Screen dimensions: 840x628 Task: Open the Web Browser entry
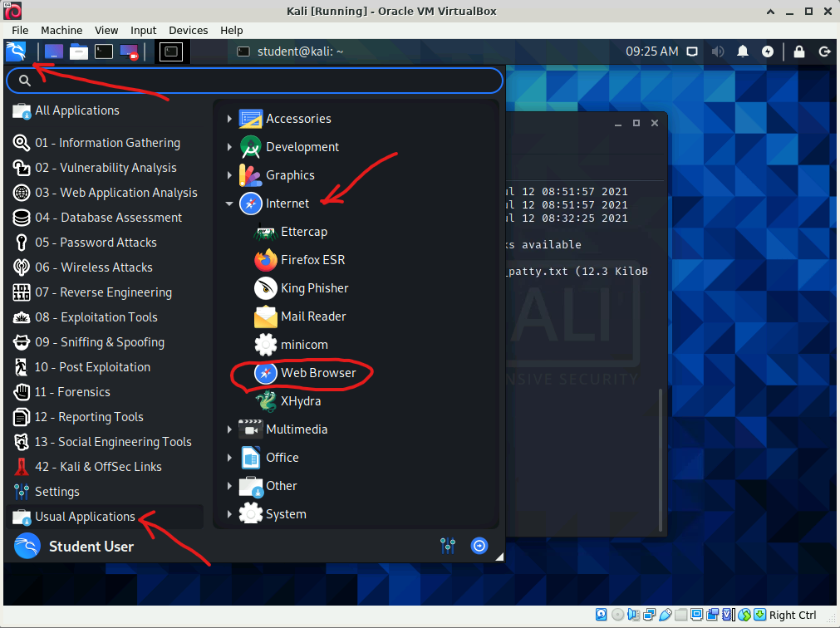(305, 373)
